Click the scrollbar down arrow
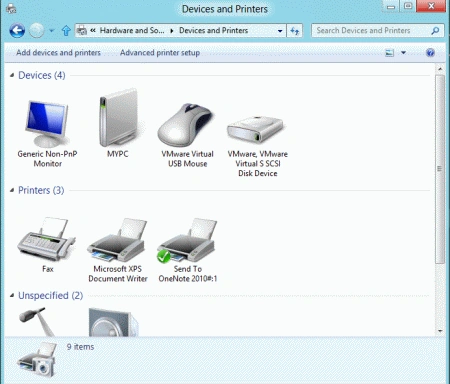450x384 pixels. tap(440, 331)
